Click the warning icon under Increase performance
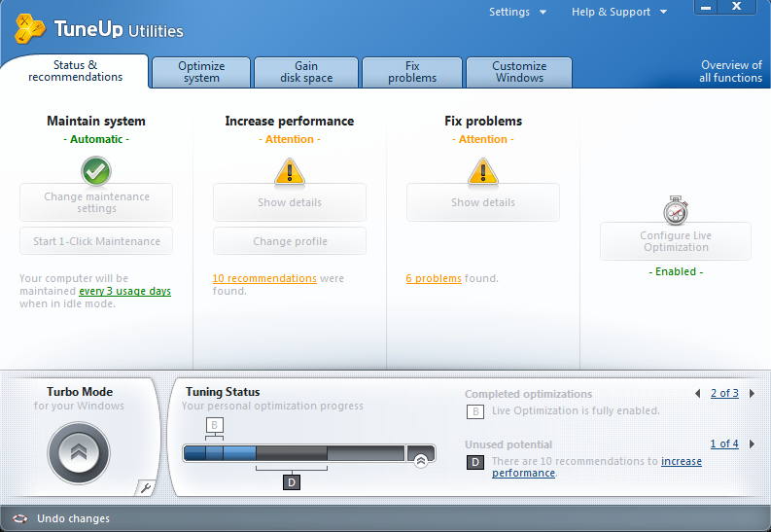 [290, 172]
